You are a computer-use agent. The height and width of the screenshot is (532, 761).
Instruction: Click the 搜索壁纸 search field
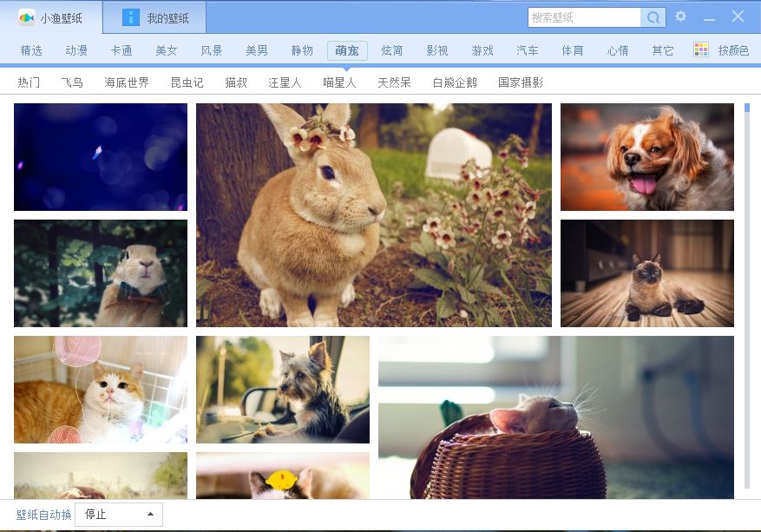click(x=584, y=17)
